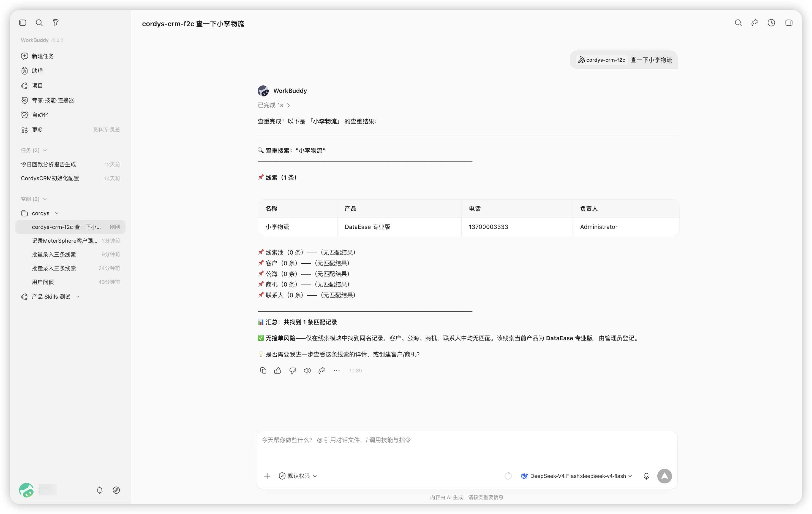The width and height of the screenshot is (812, 514).
Task: Click the conversation title in header
Action: pos(193,24)
